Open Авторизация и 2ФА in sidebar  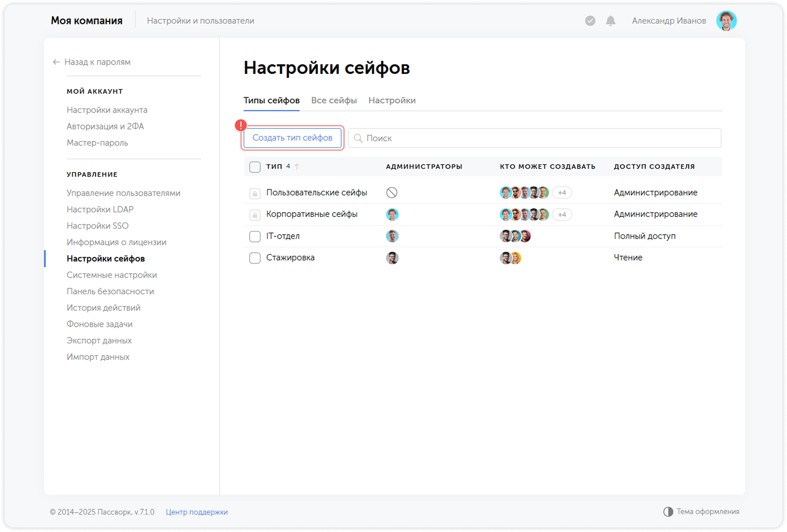105,126
